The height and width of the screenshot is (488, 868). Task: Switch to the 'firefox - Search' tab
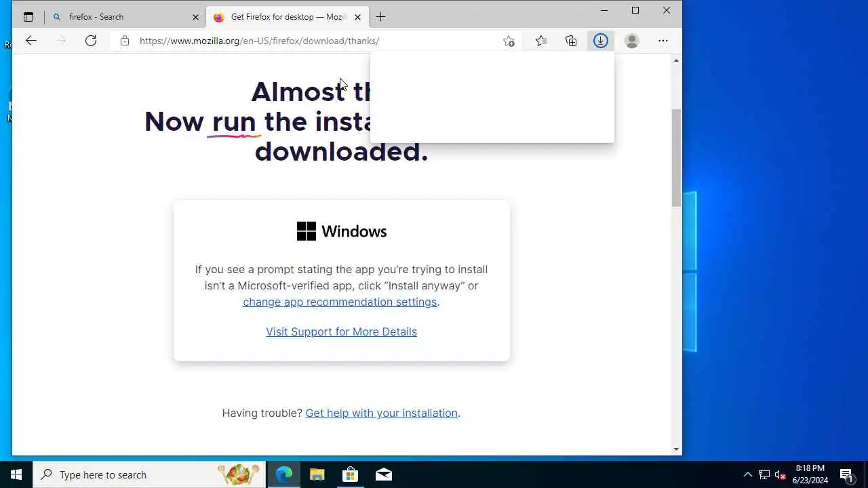pyautogui.click(x=125, y=17)
